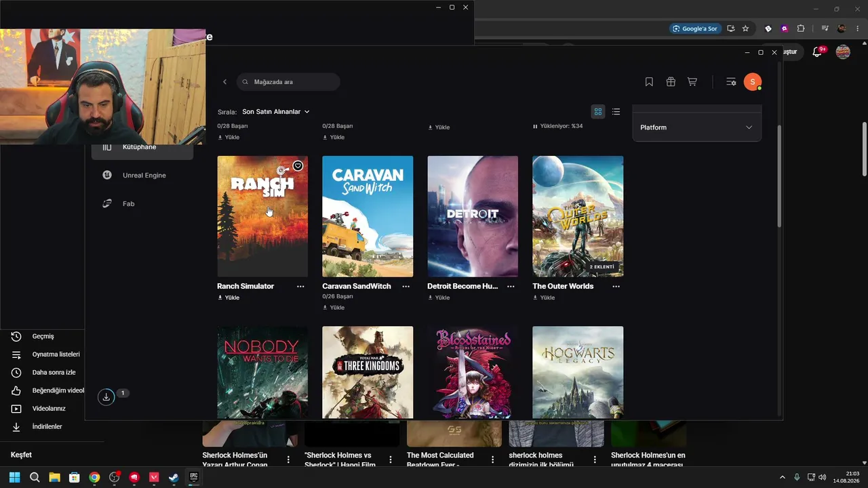The height and width of the screenshot is (488, 868).
Task: Click the Caravan SandWitch title text
Action: (x=357, y=287)
